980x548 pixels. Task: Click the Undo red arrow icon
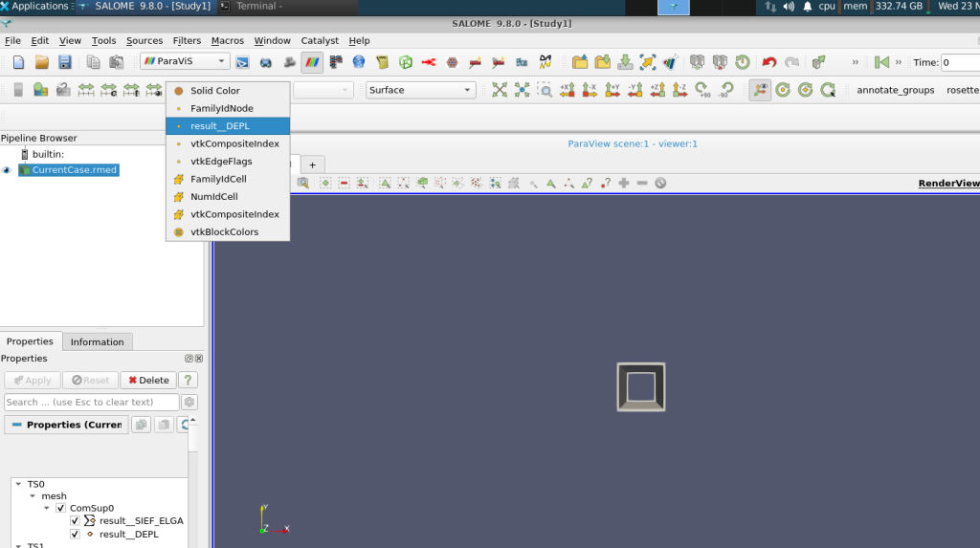(769, 62)
